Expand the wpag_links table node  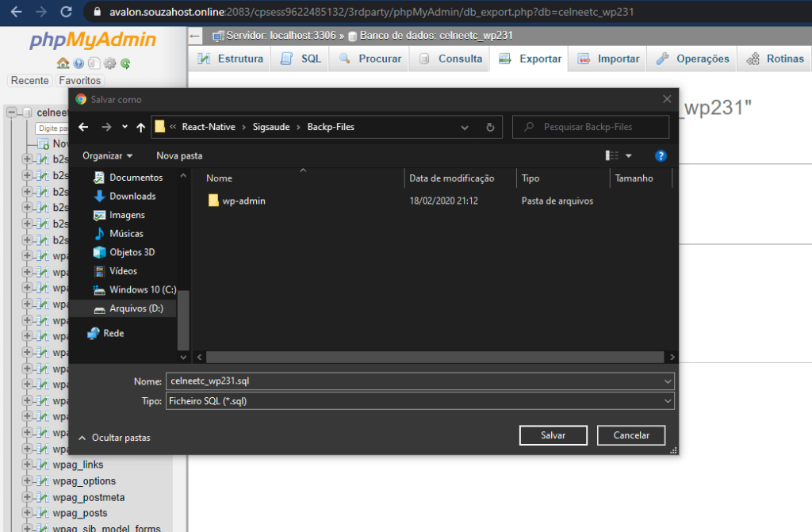pyautogui.click(x=27, y=464)
